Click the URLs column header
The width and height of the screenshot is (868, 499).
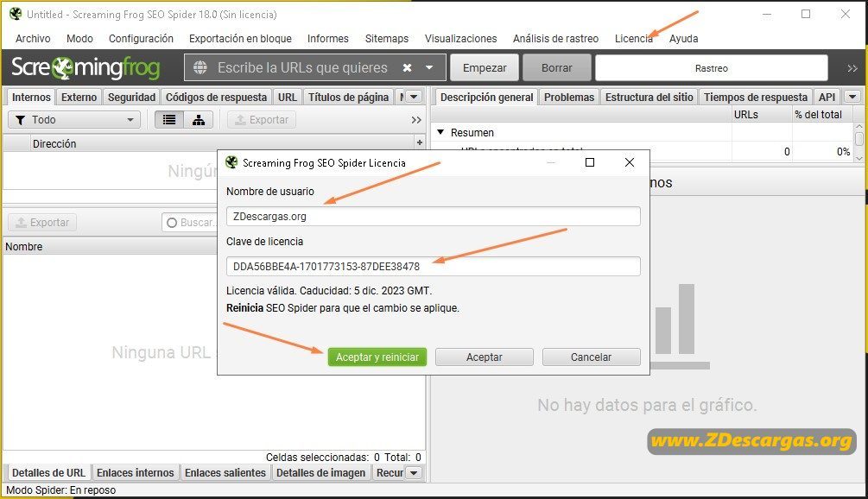point(762,115)
